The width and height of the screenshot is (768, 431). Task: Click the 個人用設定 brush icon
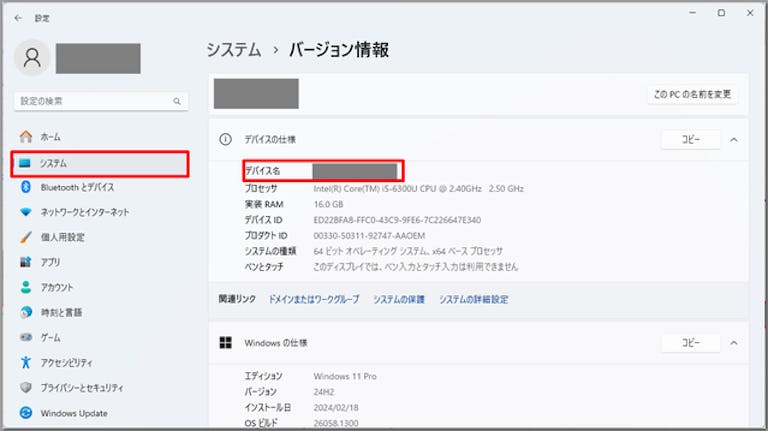pos(26,237)
